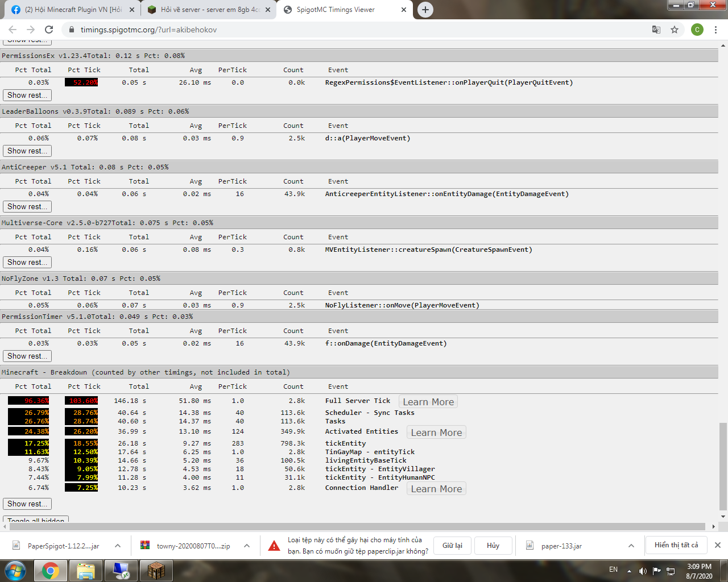Viewport: 728px width, 582px height.
Task: Switch to the Hội Minecraft Plugin VN tab
Action: pos(72,10)
